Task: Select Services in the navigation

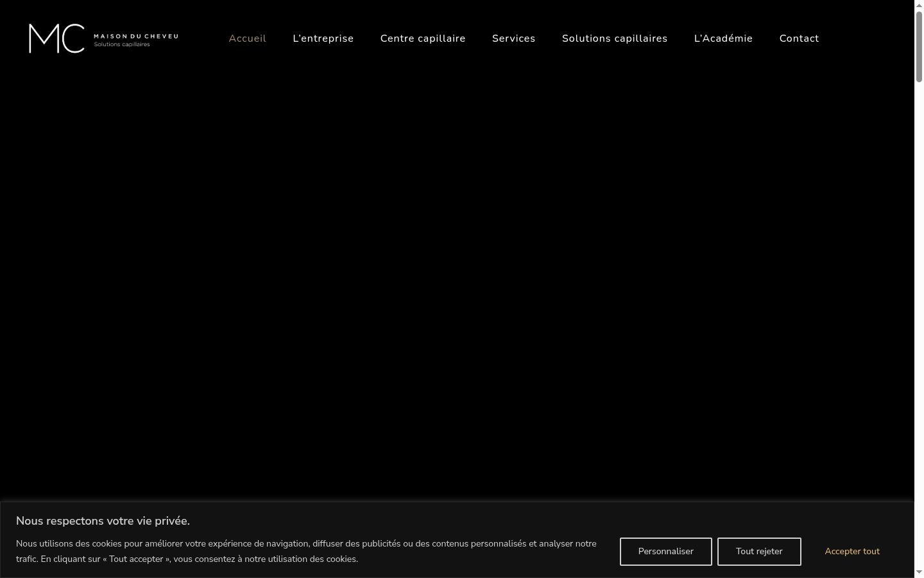Action: pos(514,39)
